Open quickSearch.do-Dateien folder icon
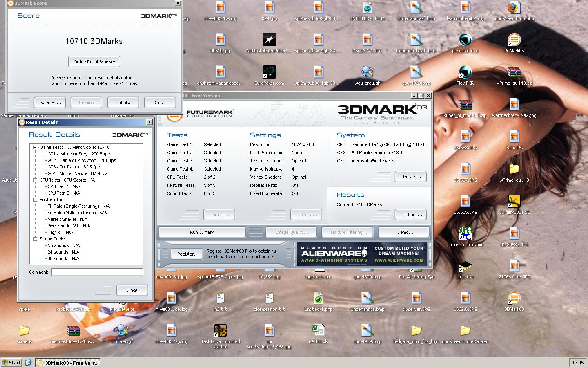This screenshot has width=588, height=368. (465, 334)
